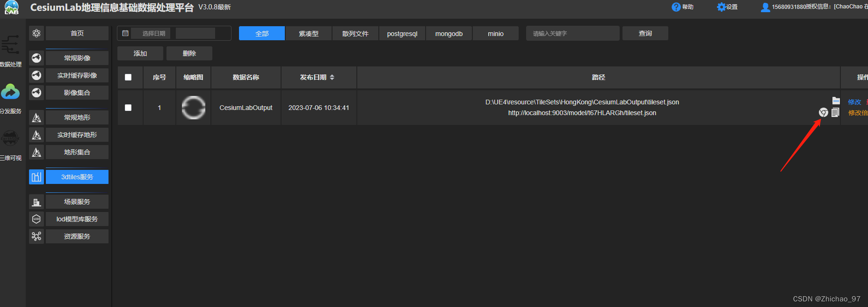The width and height of the screenshot is (868, 307).
Task: Select the 散列文件 filter tab
Action: coord(355,33)
